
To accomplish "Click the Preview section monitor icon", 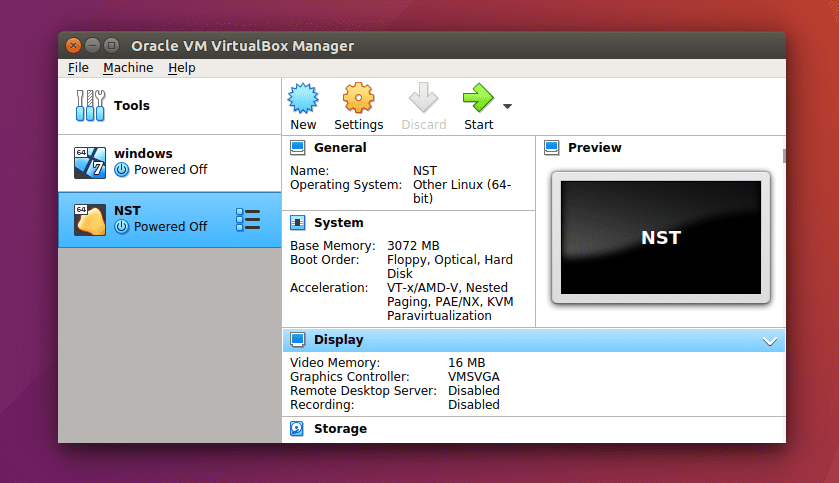I will point(552,148).
